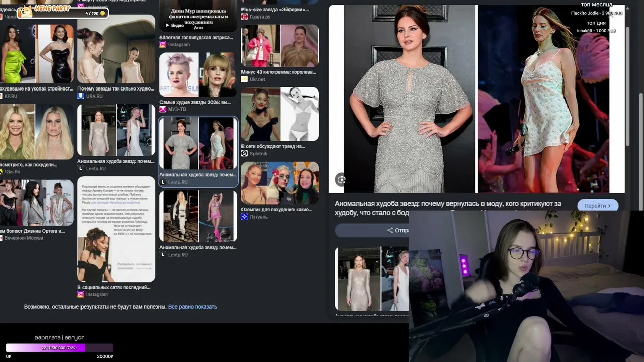Viewport: 644px width, 362px height.
Task: Click the 'Газета.ру' source label
Action: coord(260,17)
